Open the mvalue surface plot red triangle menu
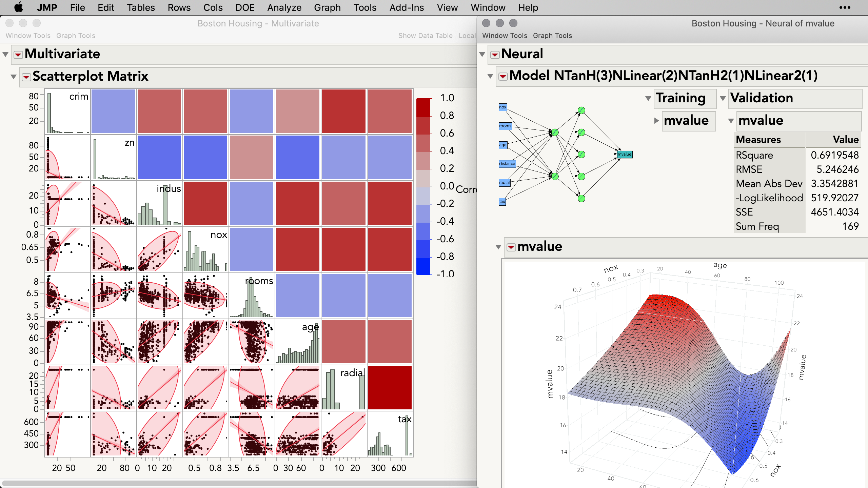This screenshot has height=488, width=868. click(511, 247)
